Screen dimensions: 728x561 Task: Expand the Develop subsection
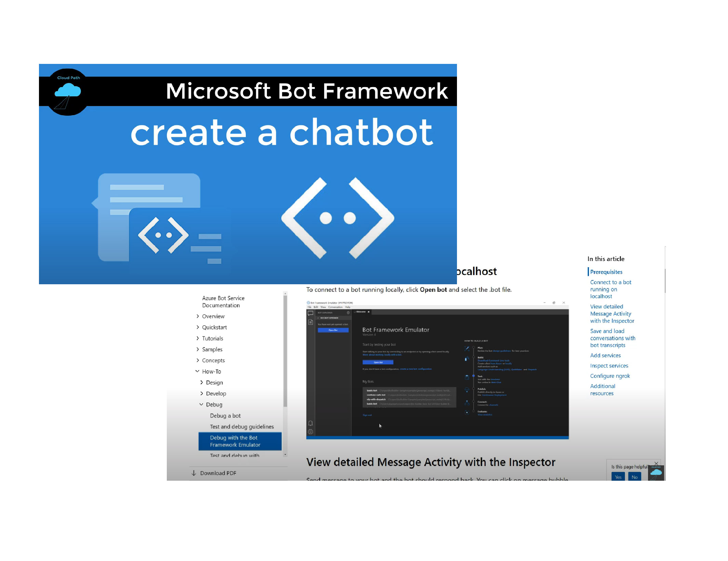(x=202, y=394)
